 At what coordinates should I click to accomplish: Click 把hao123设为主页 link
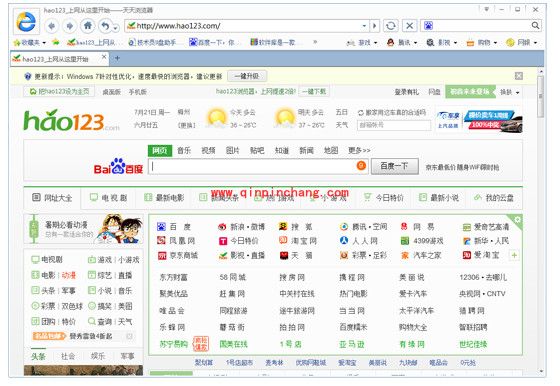(59, 92)
